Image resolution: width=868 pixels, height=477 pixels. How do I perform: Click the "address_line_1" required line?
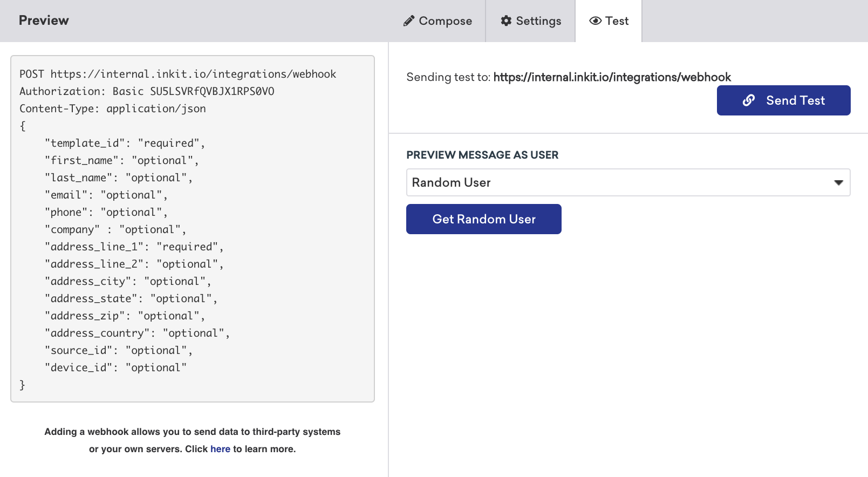[134, 247]
